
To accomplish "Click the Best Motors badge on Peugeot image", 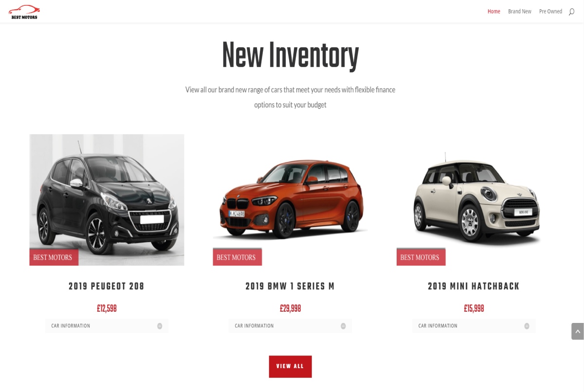I will (x=54, y=257).
